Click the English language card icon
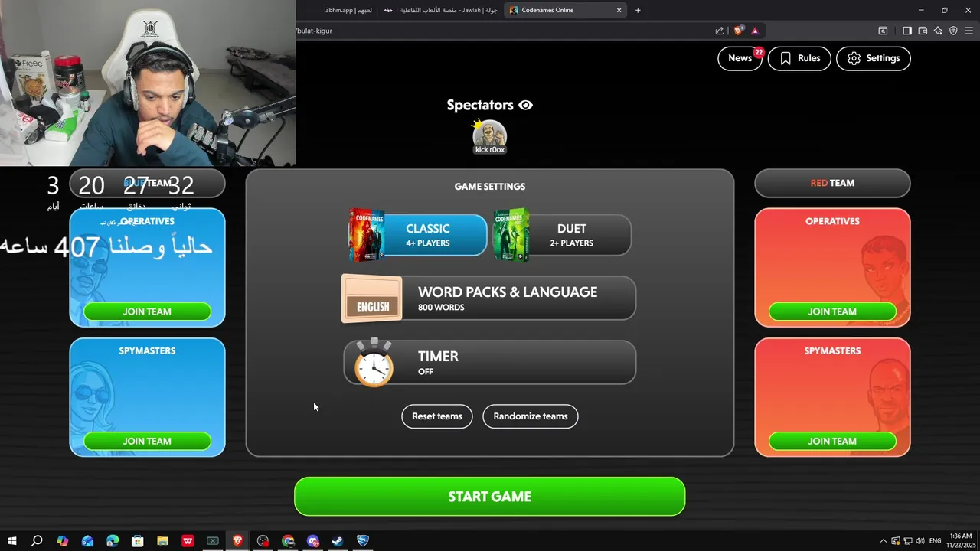The height and width of the screenshot is (551, 980). click(371, 298)
